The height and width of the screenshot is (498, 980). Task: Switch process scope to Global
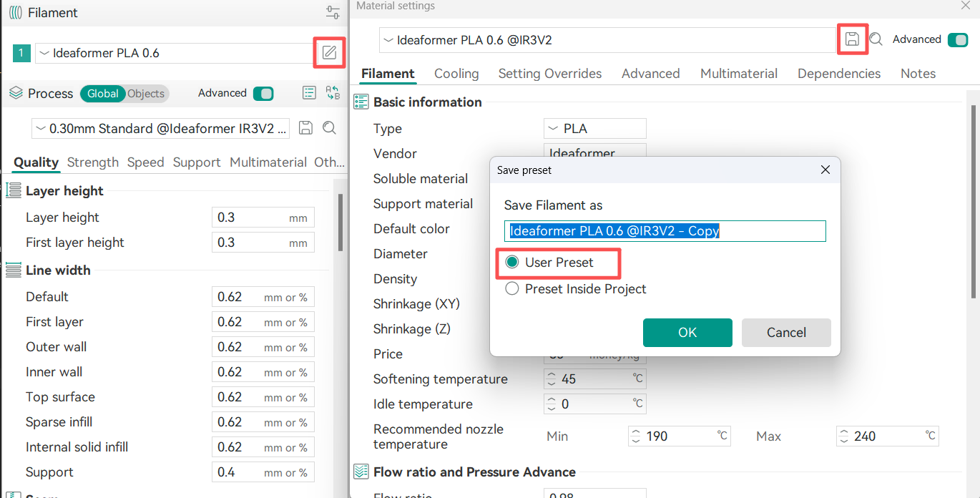coord(103,94)
